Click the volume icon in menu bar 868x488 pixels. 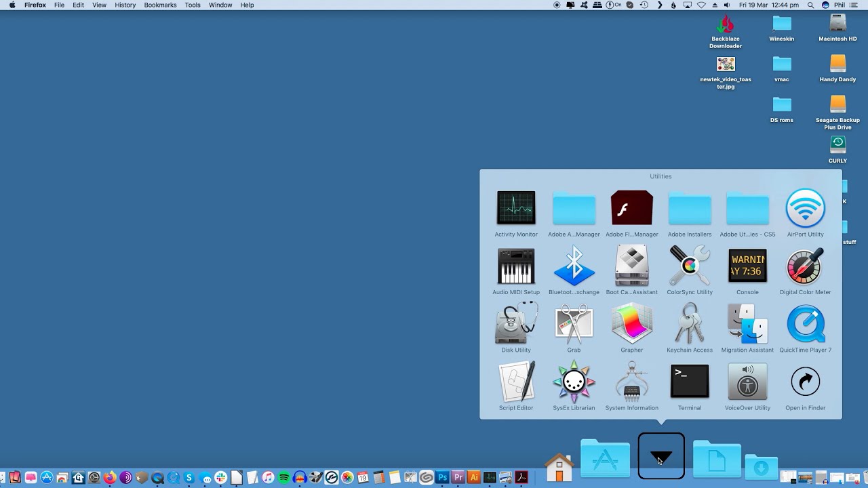point(727,5)
